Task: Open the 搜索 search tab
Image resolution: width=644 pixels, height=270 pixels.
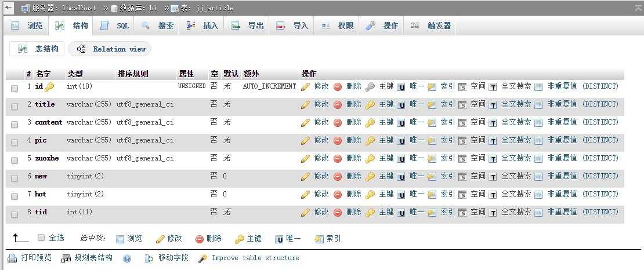Action: [157, 25]
